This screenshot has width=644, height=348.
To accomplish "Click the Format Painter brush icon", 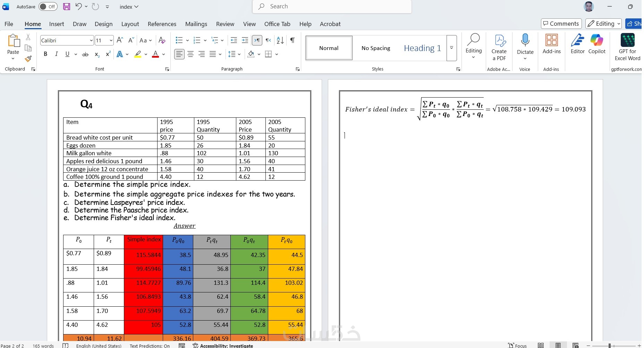I will pyautogui.click(x=28, y=59).
